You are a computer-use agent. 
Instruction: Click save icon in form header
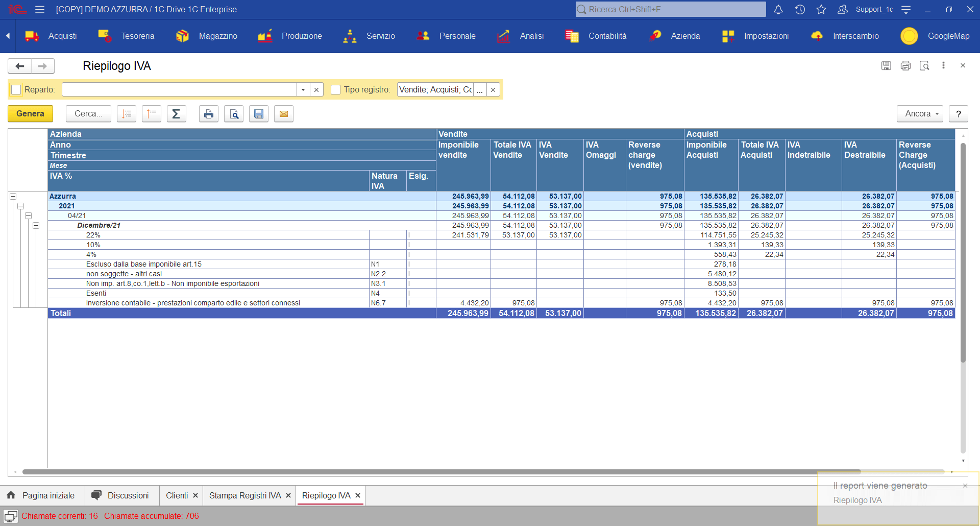886,65
